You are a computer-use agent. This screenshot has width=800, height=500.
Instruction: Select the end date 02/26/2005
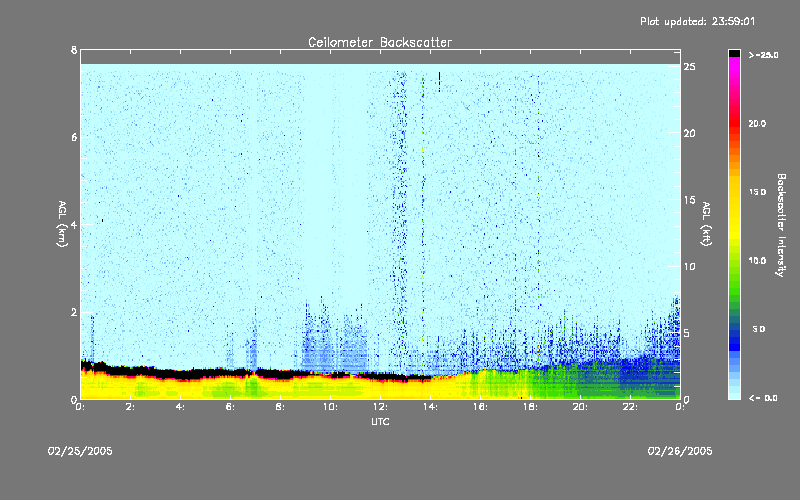tap(680, 451)
